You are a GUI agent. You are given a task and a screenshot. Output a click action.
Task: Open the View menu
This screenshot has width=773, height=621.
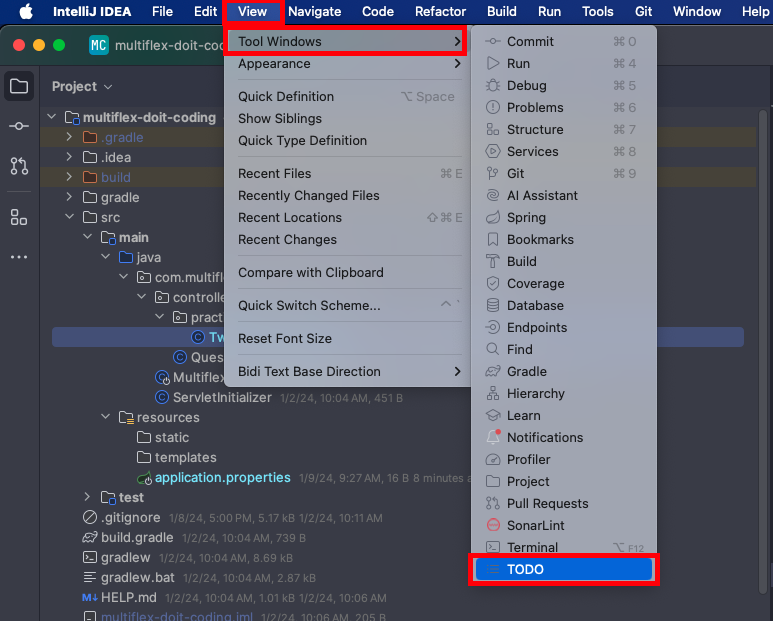coord(252,11)
